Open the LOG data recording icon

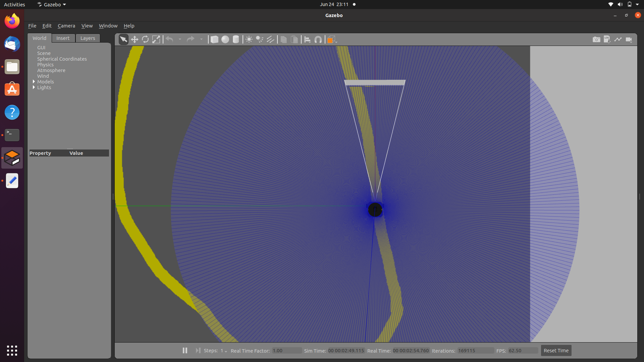click(x=607, y=40)
